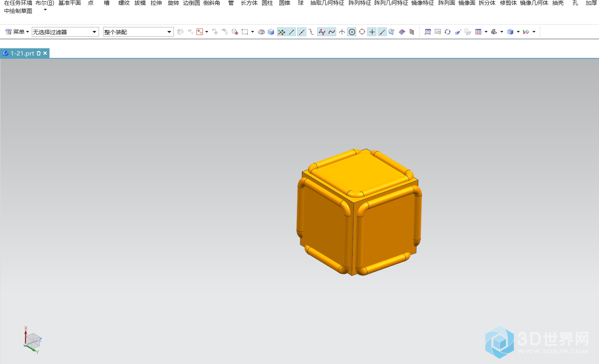599x364 pixels.
Task: Expand the 布尔(B) dropdown arrow
Action: click(x=45, y=10)
